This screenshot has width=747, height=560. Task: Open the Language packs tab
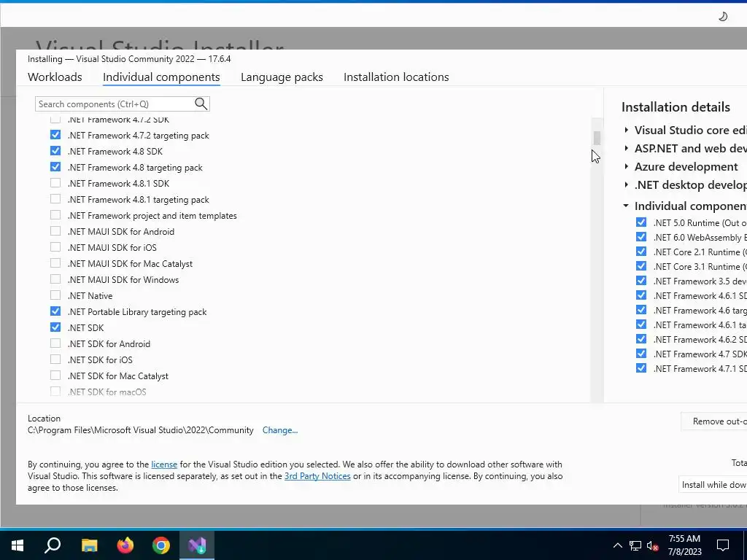282,77
